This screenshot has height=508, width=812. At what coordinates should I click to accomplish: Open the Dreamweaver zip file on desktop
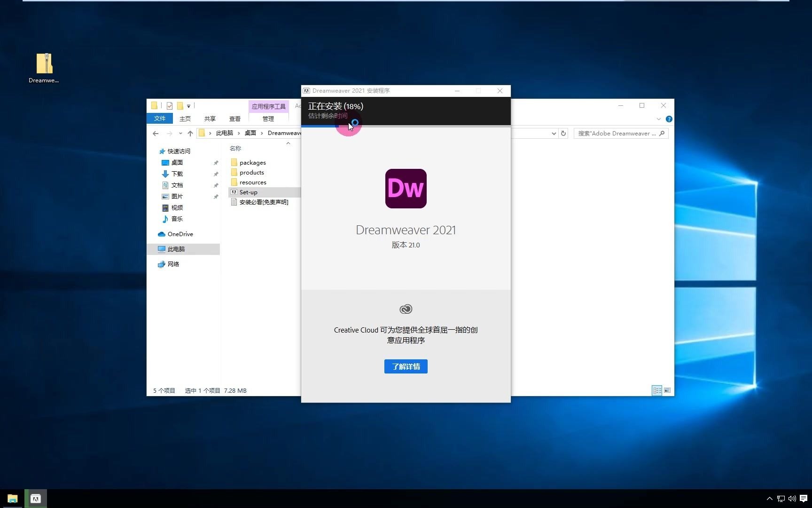tap(44, 67)
